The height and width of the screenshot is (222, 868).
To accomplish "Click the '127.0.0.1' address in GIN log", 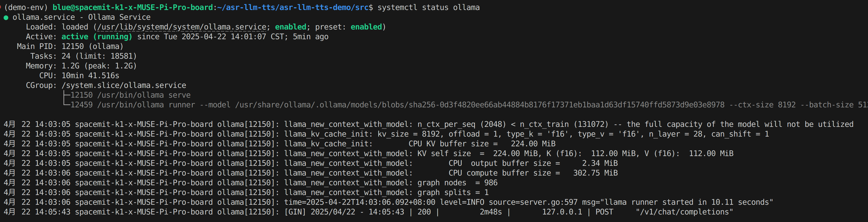I will tap(562, 212).
